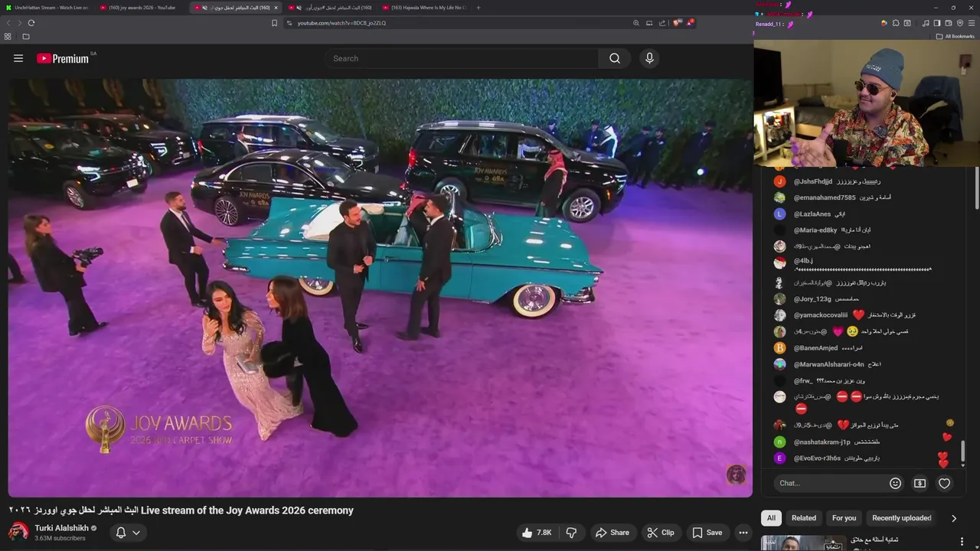Go back with the browser back arrow

(9, 23)
